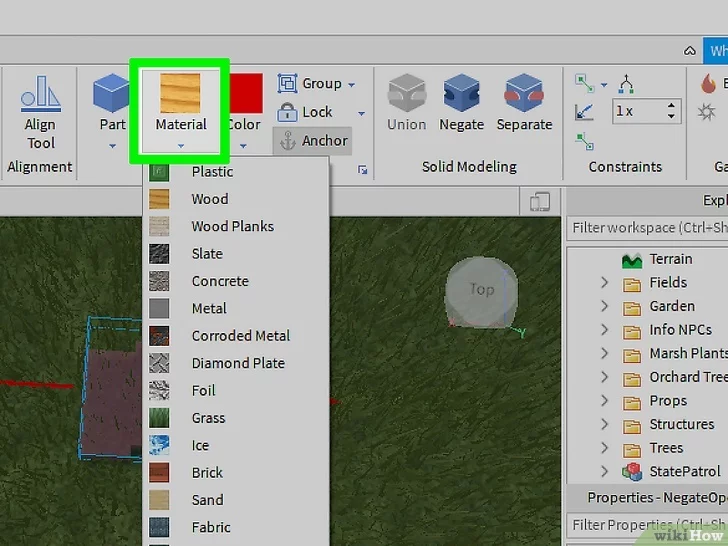Click the 1x scale input field
Viewport: 728px width, 546px height.
639,111
